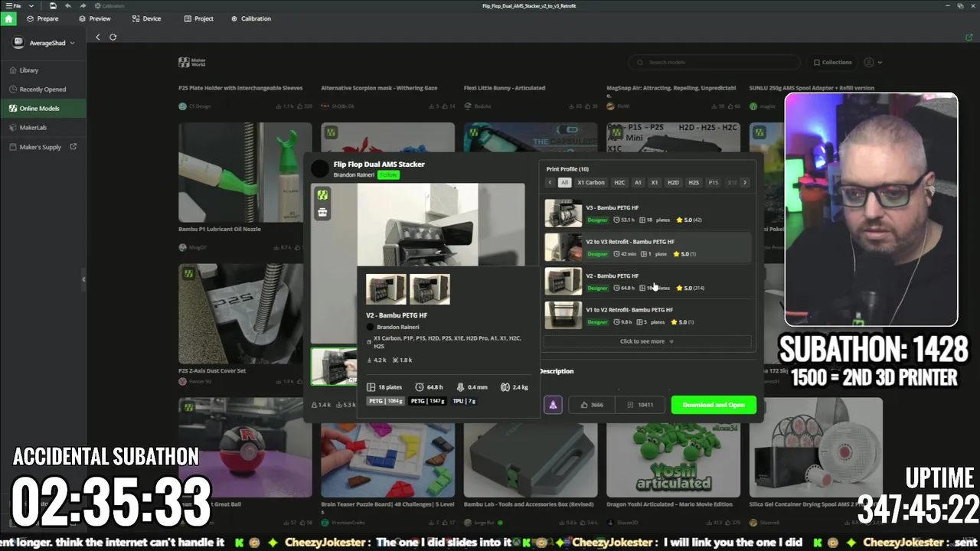Follow Brandon Raineri
980x551 pixels.
(388, 174)
